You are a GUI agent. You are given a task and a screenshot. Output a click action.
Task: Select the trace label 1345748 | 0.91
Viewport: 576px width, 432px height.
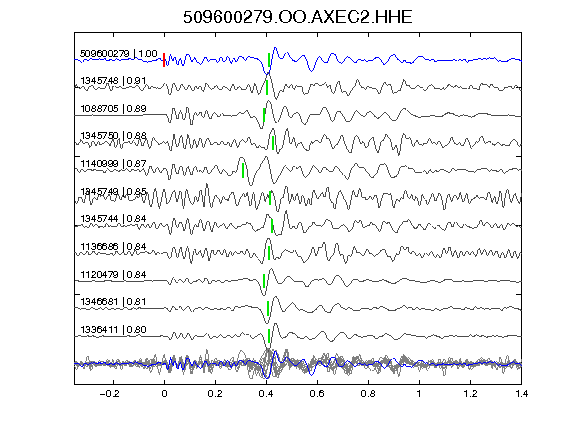(x=113, y=81)
